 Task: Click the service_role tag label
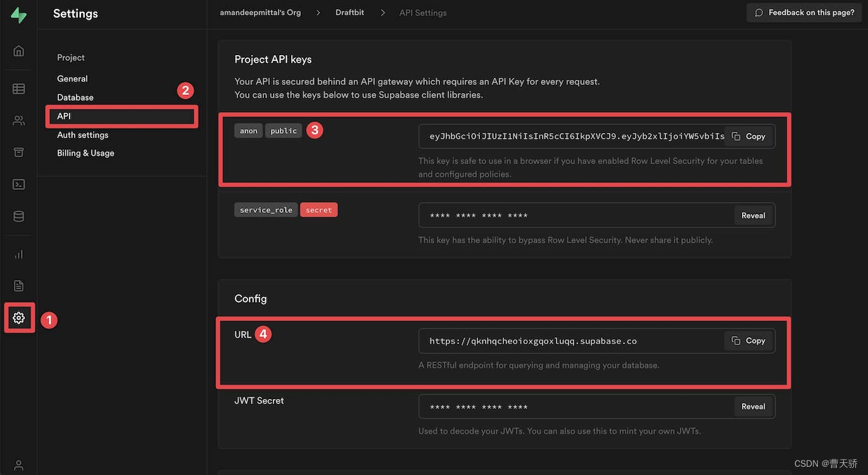point(266,210)
